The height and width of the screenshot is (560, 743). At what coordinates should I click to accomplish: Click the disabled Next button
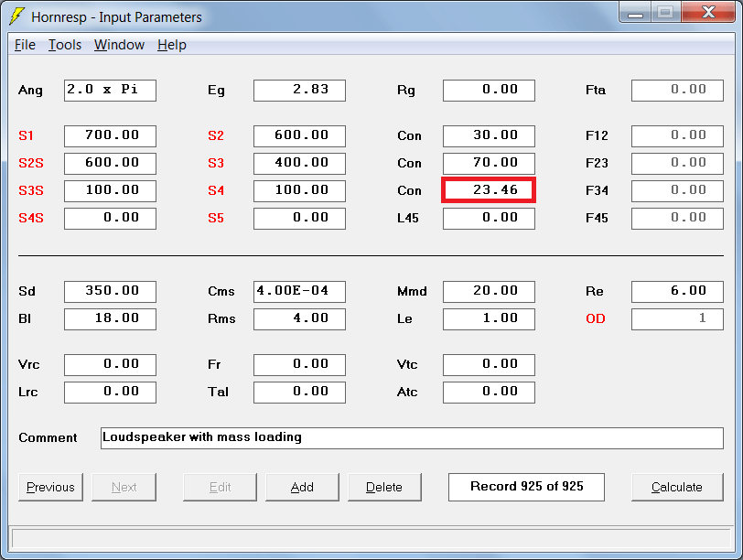point(124,487)
